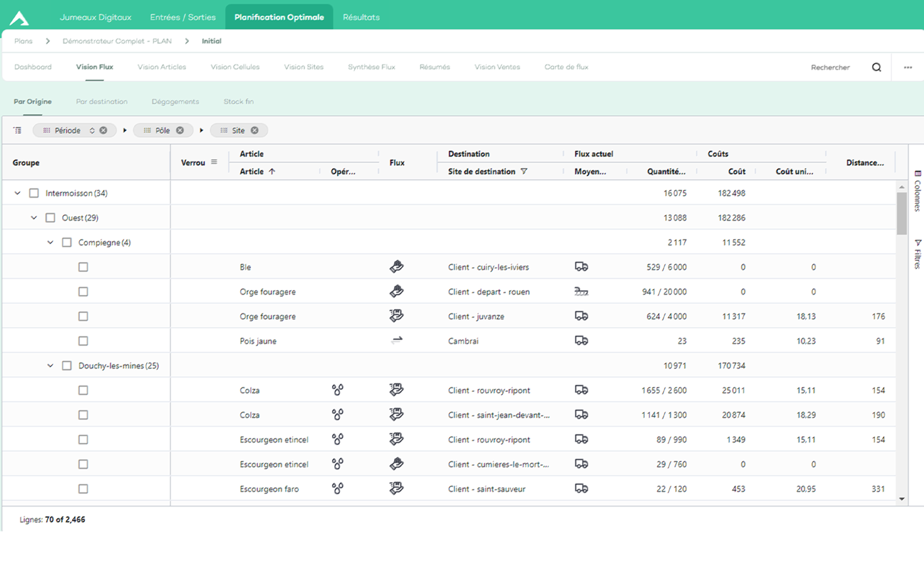This screenshot has height=576, width=924.
Task: Tick checkbox for Escourgeon faro row
Action: click(83, 489)
